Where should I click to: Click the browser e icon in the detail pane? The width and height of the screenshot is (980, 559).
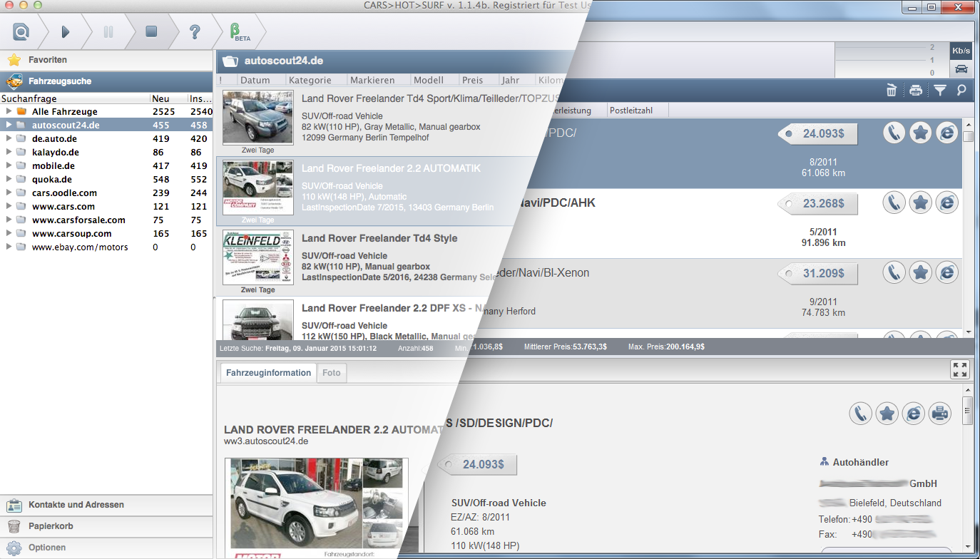(914, 413)
